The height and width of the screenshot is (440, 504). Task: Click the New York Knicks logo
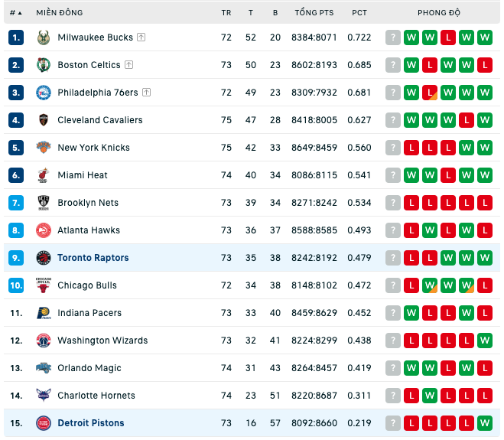(44, 148)
